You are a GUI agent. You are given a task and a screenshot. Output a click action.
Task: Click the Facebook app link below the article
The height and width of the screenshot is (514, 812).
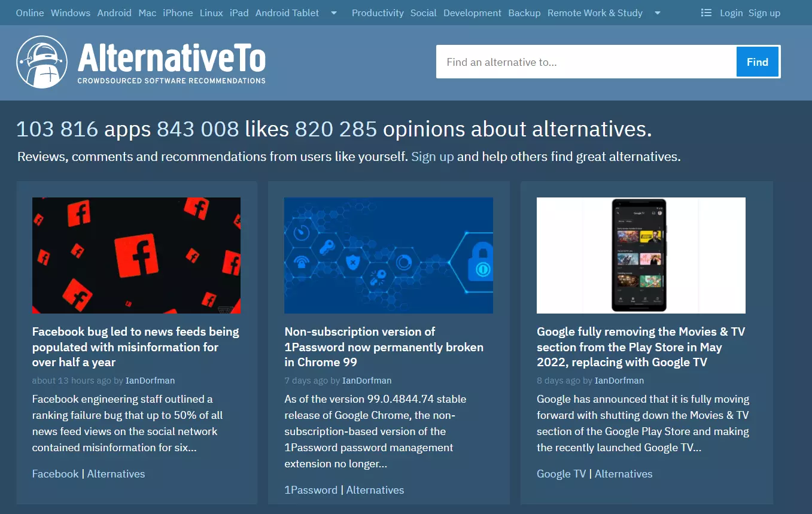click(54, 473)
